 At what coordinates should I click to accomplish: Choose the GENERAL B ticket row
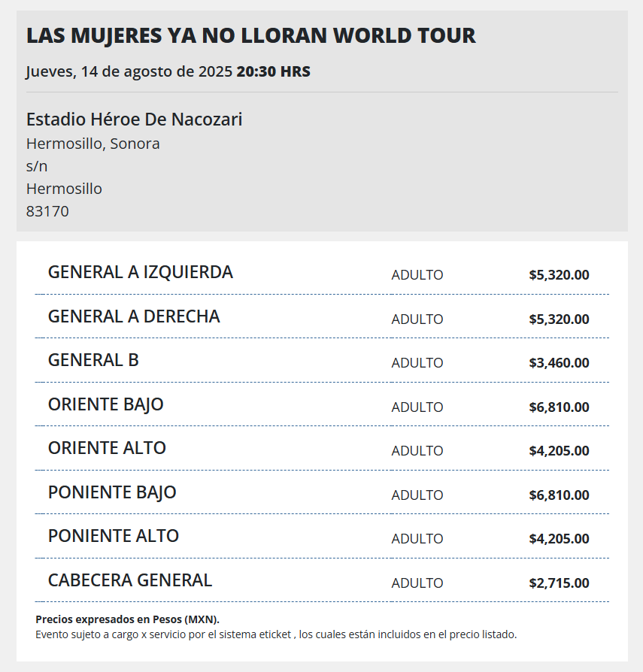click(x=322, y=360)
